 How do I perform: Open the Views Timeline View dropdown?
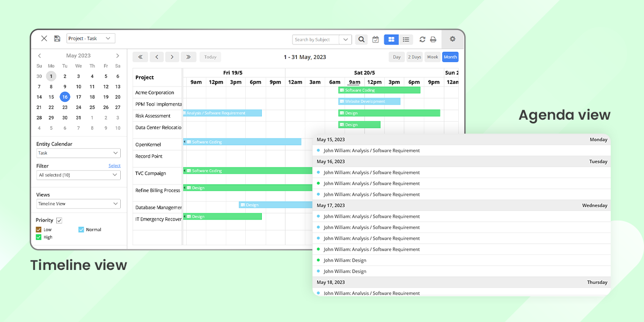78,204
